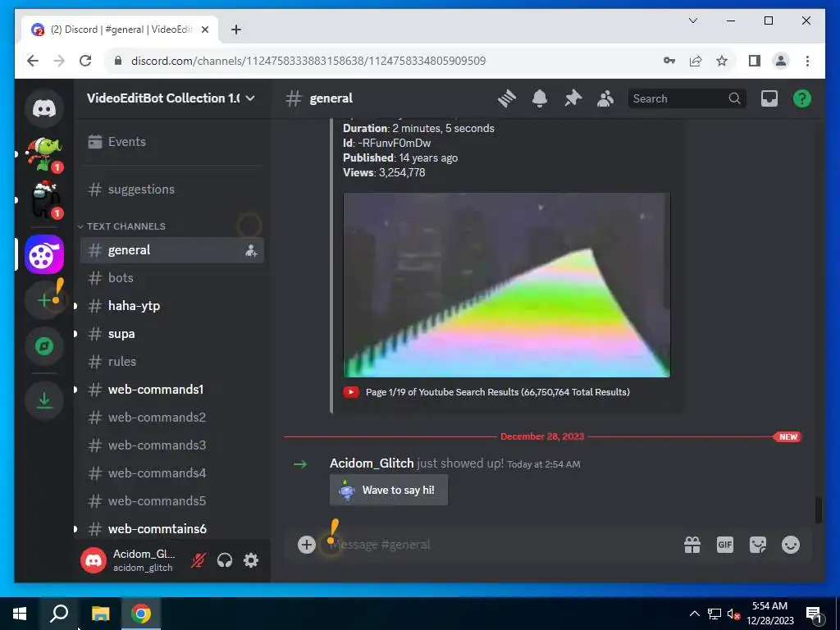Open Chrome three-dot menu
Screen dimensions: 840x630
(807, 61)
